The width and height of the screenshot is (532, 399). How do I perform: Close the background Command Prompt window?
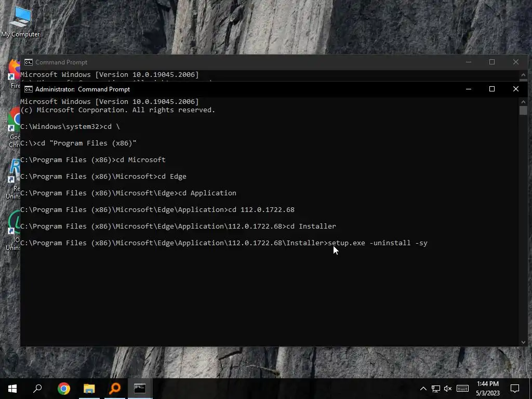point(516,62)
